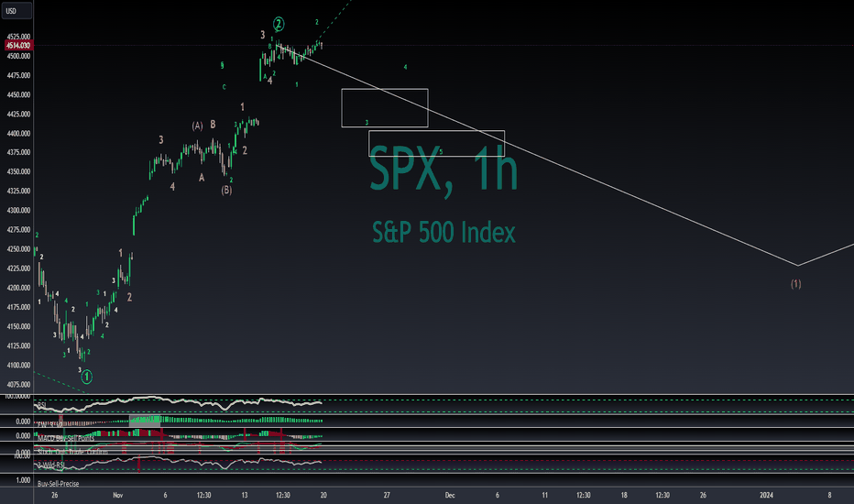The height and width of the screenshot is (504, 854).
Task: Click the 4525.000 price axis label
Action: (18, 37)
